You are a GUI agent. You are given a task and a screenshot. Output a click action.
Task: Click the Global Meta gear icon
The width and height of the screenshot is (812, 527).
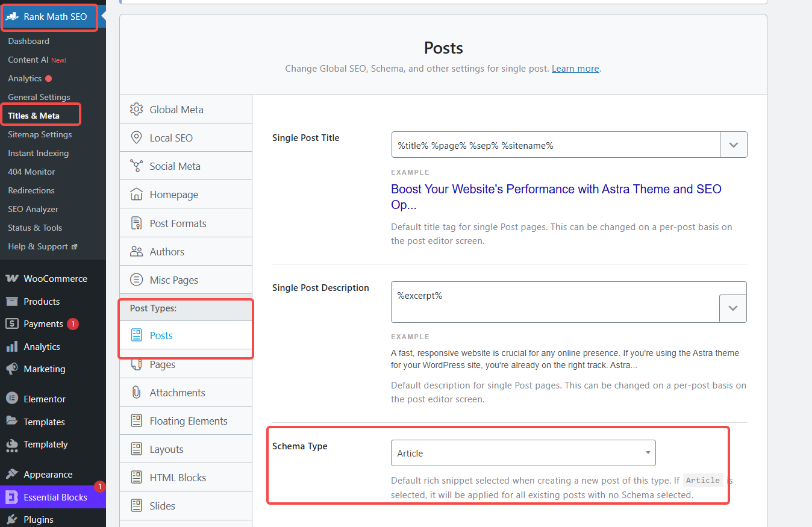pos(137,110)
